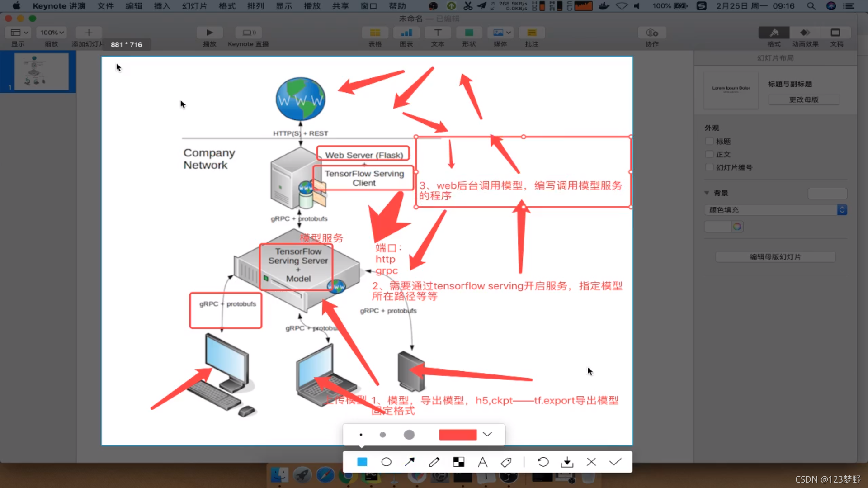Select the pencil freehand drawing tool
The height and width of the screenshot is (488, 868).
pos(434,462)
